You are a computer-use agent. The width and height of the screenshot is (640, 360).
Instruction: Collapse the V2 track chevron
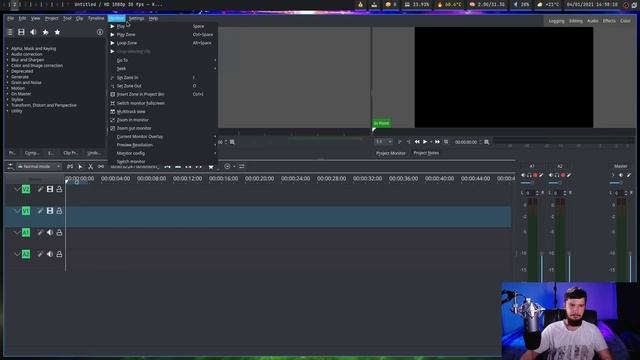pyautogui.click(x=17, y=189)
